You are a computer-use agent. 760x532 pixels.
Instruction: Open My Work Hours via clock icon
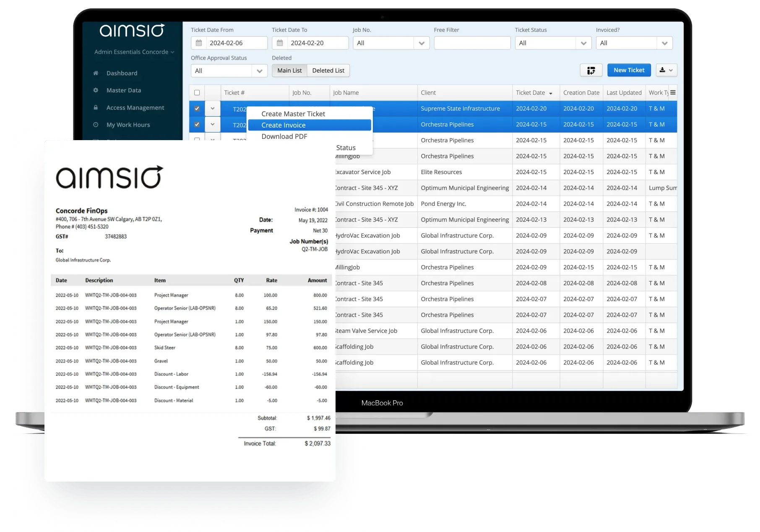coord(96,124)
